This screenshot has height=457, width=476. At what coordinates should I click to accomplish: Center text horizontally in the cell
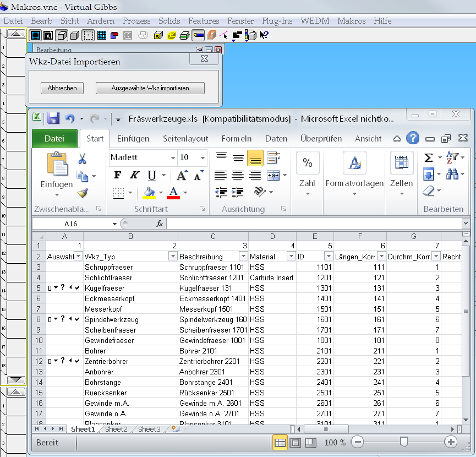coord(238,175)
